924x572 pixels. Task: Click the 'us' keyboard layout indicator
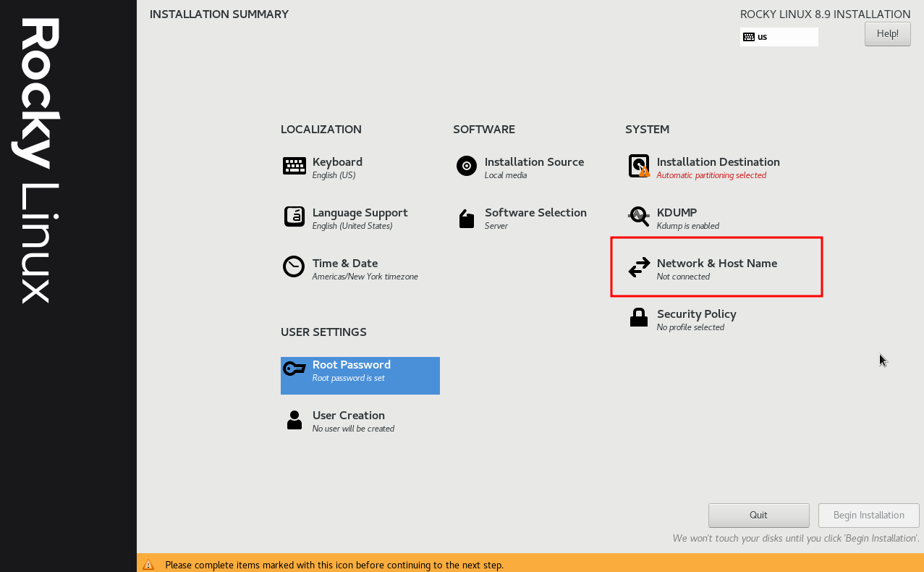pyautogui.click(x=779, y=37)
